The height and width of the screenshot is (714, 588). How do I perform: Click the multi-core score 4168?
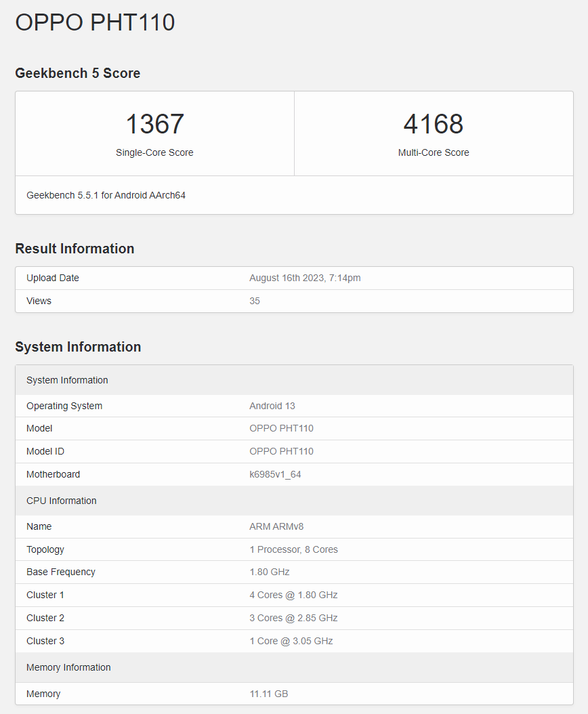434,124
